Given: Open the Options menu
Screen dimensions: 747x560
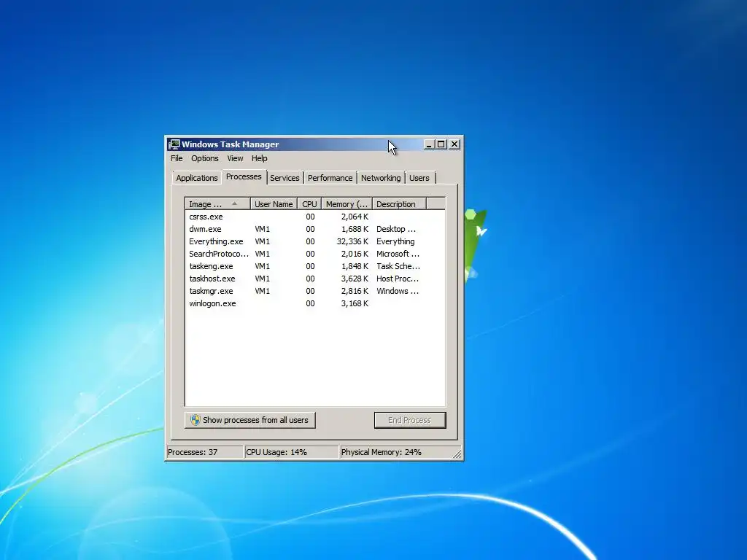Looking at the screenshot, I should [x=205, y=158].
